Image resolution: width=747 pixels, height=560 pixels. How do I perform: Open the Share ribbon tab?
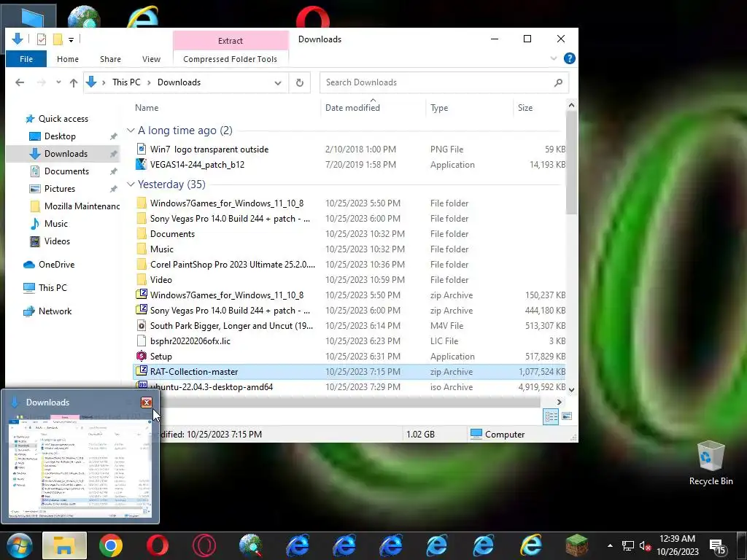click(110, 59)
